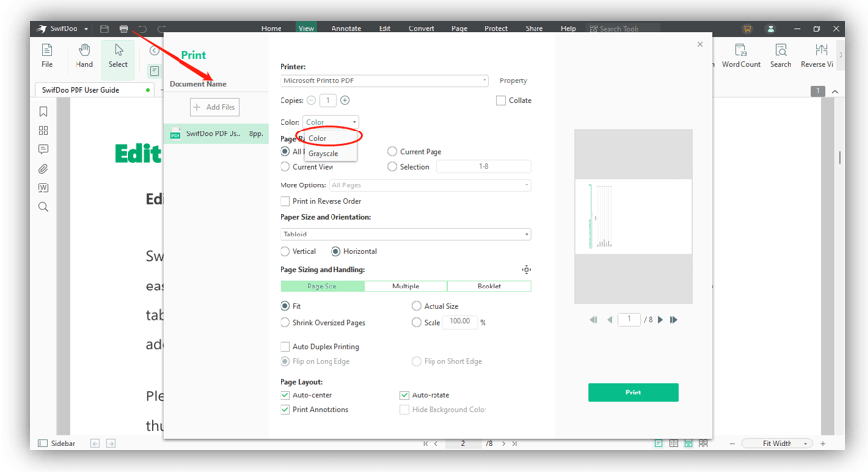Check Print in Reverse Order
This screenshot has width=868, height=472.
click(x=285, y=201)
